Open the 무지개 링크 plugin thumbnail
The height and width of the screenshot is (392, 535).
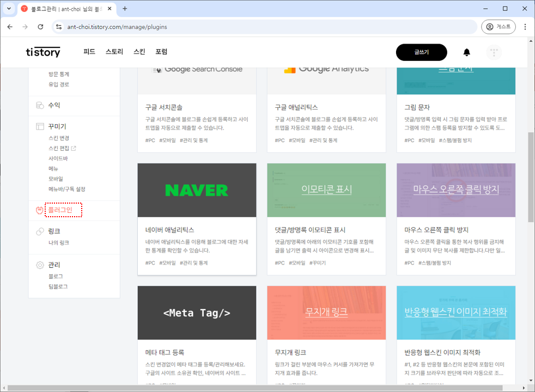(x=326, y=313)
